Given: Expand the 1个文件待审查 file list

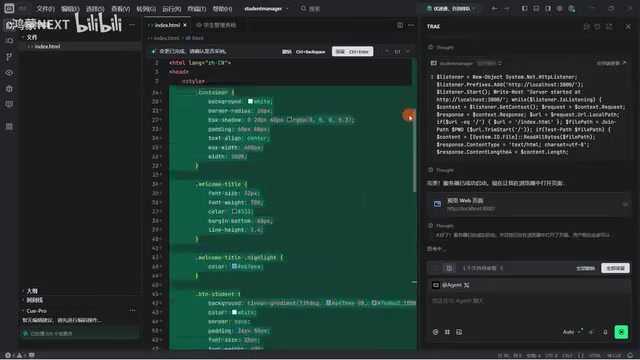Looking at the screenshot, I should (x=483, y=268).
